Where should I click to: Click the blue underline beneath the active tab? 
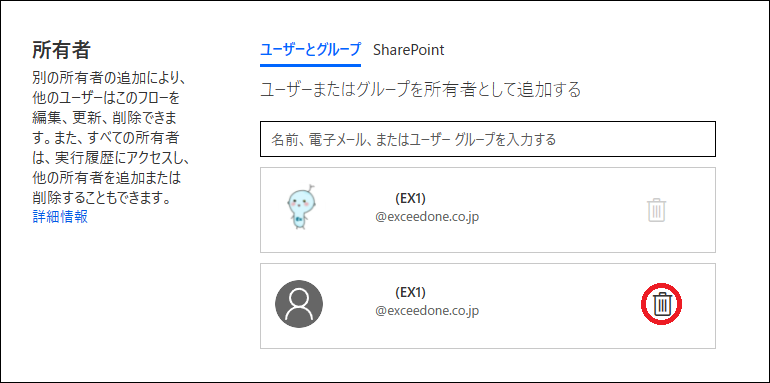pyautogui.click(x=310, y=64)
